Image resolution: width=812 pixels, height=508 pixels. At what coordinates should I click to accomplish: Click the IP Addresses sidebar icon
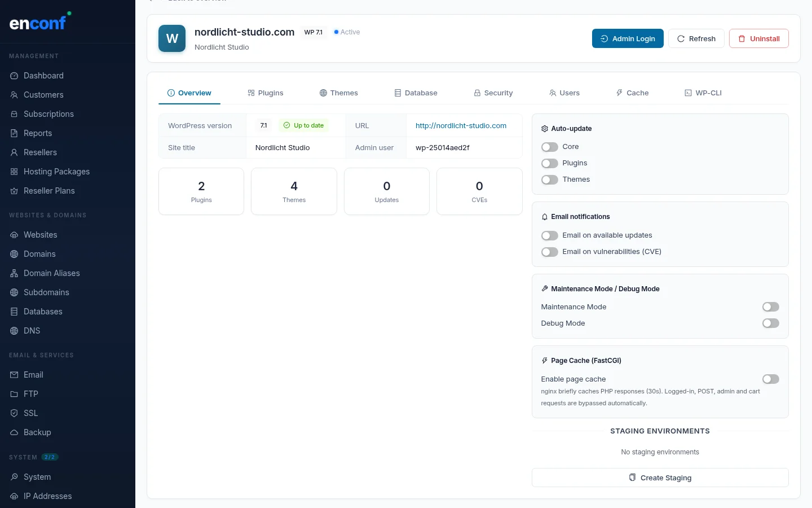pyautogui.click(x=14, y=496)
